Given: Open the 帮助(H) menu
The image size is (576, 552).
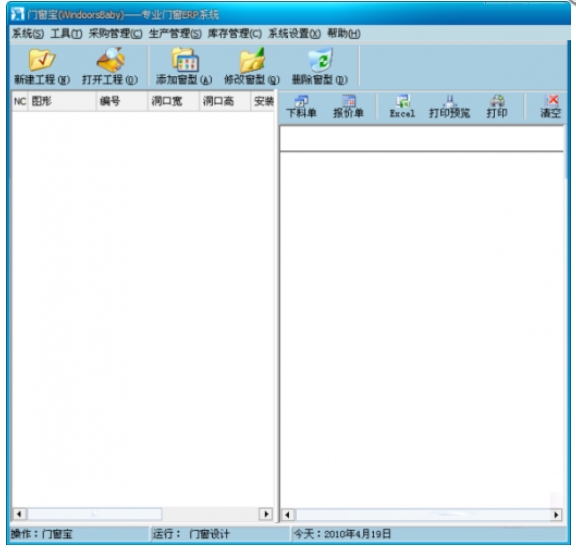Looking at the screenshot, I should (344, 34).
